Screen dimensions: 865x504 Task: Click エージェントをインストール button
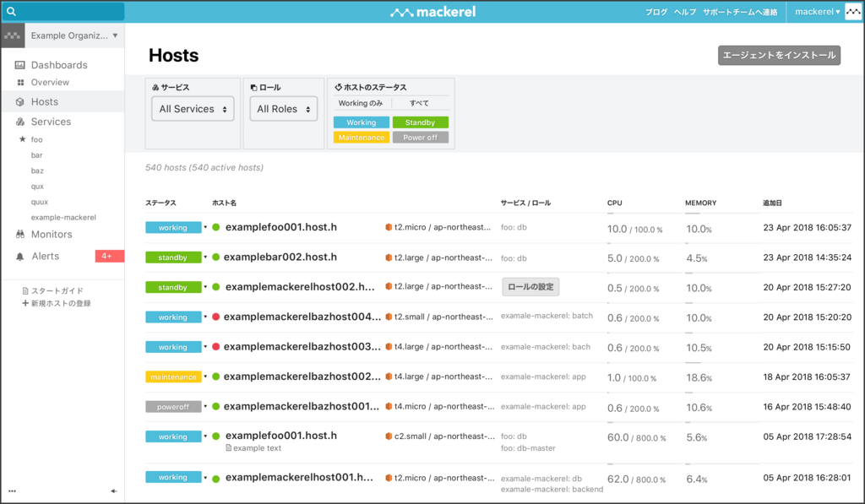click(x=779, y=55)
